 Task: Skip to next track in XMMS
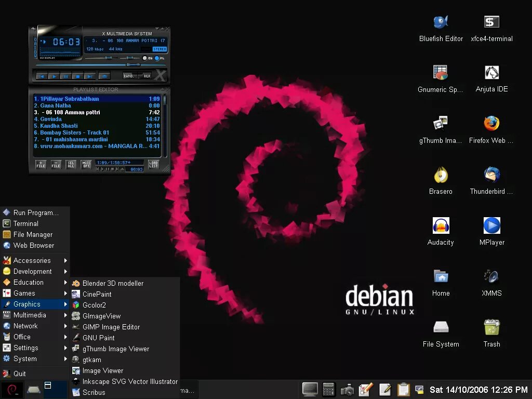point(89,76)
